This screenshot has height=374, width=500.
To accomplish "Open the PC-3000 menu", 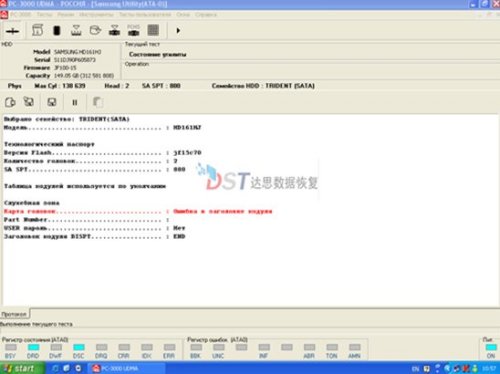I will 21,15.
